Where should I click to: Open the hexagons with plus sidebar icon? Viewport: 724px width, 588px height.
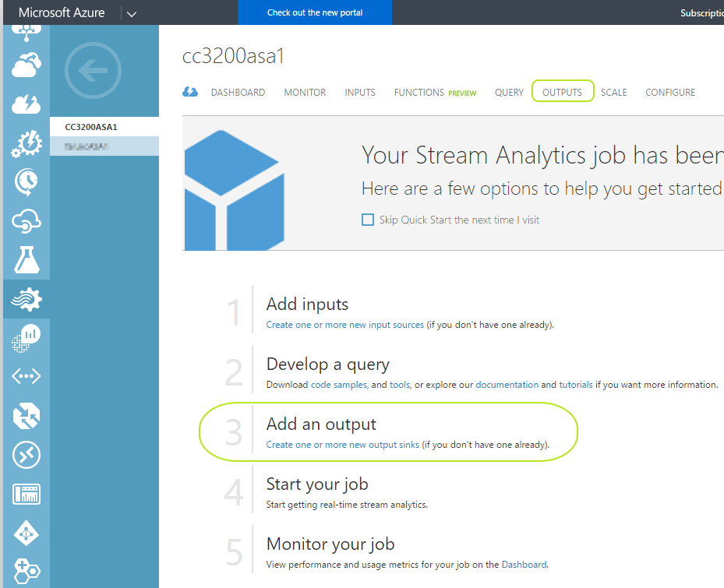[26, 571]
